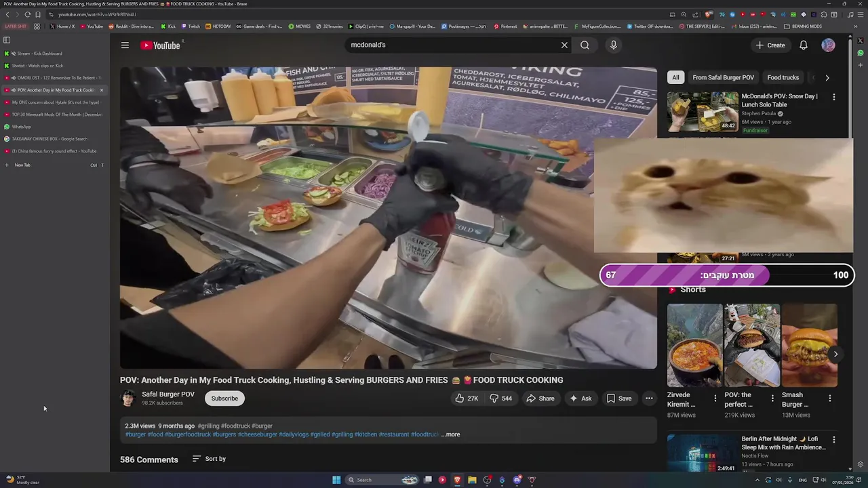Show next Shorts with arrow
The width and height of the screenshot is (868, 488).
[x=835, y=354]
